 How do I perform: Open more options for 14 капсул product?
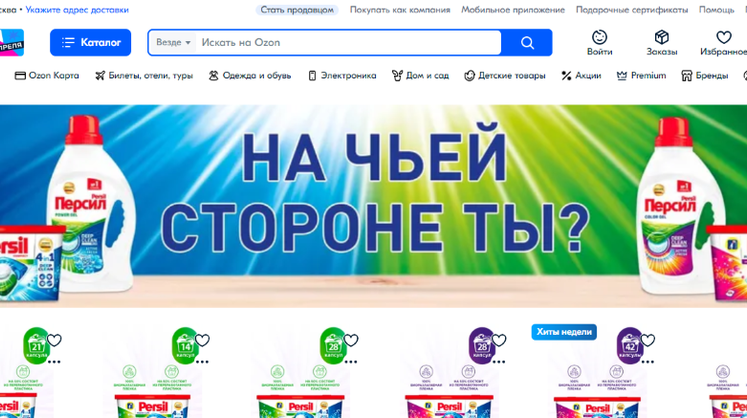coord(202,362)
